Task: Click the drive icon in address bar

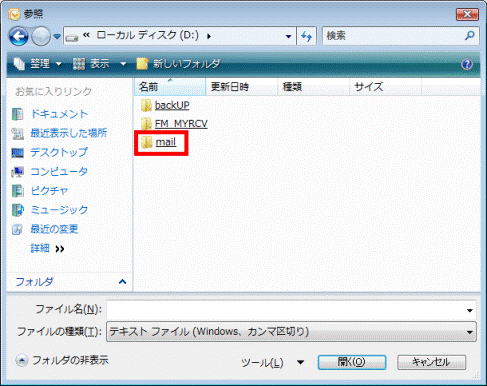Action: [72, 37]
